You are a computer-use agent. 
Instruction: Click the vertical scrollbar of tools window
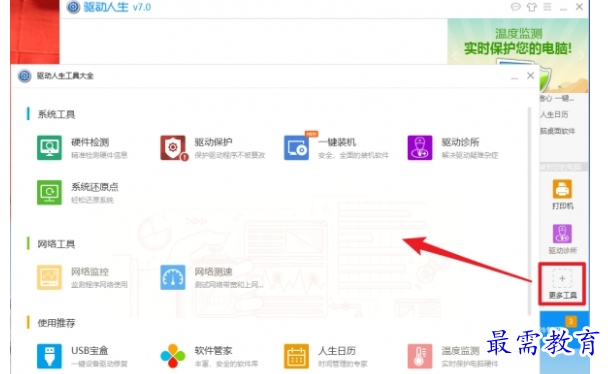pos(529,211)
